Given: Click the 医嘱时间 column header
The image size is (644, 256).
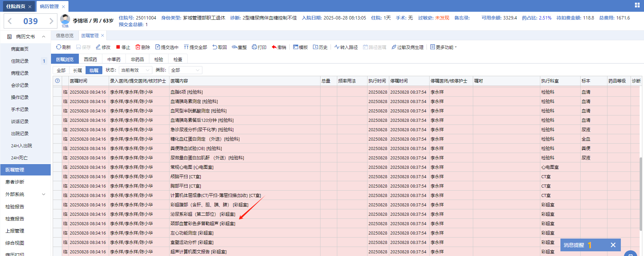Looking at the screenshot, I should click(x=89, y=81).
